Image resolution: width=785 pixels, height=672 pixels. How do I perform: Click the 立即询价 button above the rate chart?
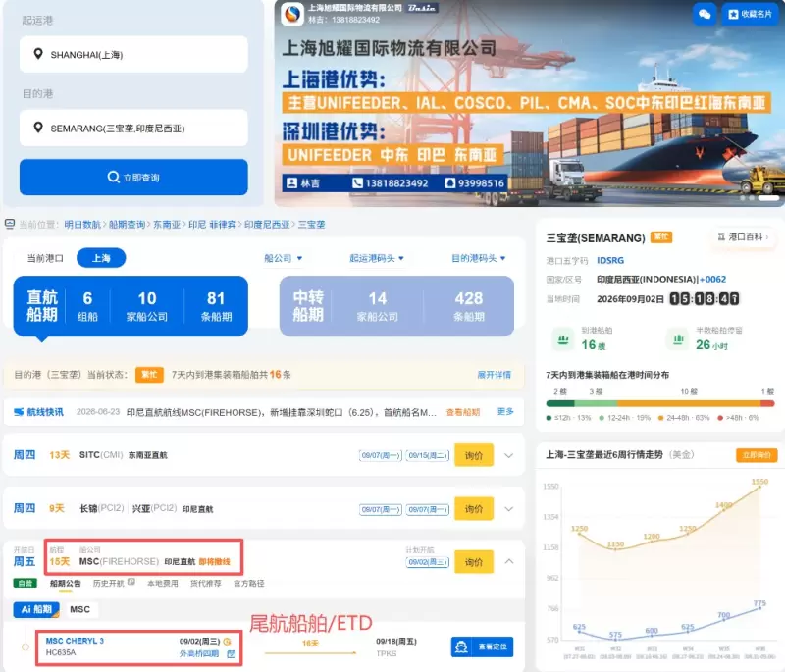coord(757,455)
